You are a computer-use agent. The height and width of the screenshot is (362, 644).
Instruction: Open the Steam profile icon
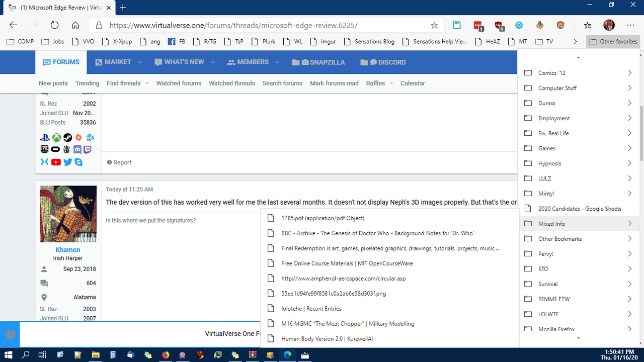(67, 137)
